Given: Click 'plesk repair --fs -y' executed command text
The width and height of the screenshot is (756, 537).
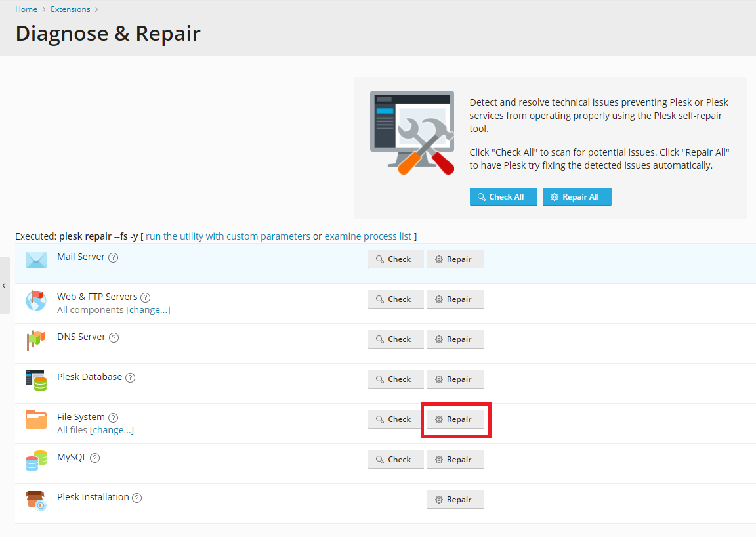Looking at the screenshot, I should coord(99,236).
